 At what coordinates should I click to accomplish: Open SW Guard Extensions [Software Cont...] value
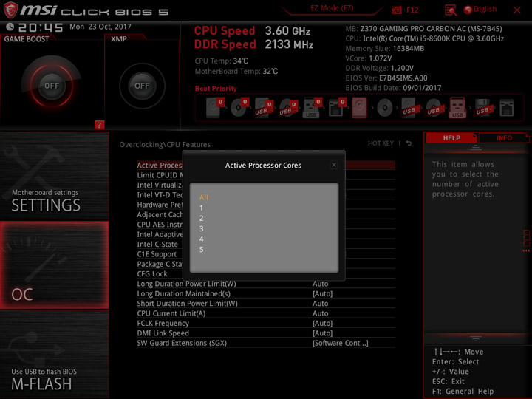[341, 343]
